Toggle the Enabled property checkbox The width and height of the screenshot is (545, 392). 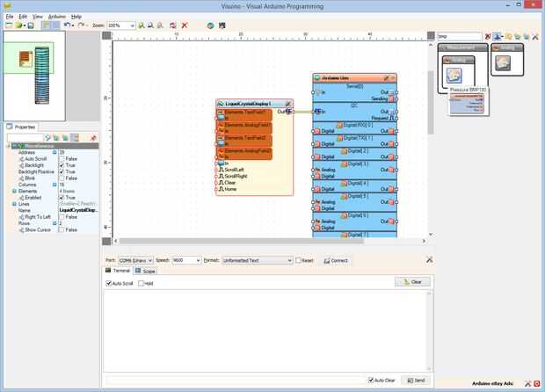click(62, 198)
